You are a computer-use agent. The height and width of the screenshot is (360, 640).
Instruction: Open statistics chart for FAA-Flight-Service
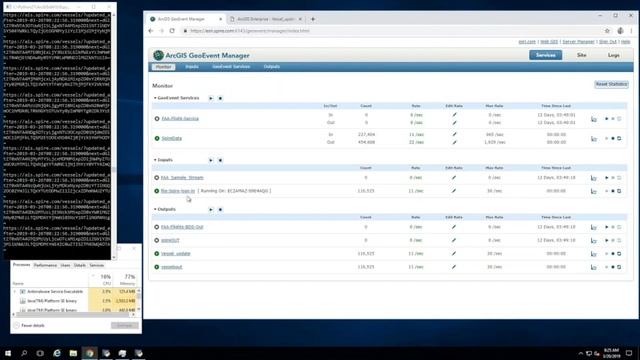pyautogui.click(x=593, y=119)
